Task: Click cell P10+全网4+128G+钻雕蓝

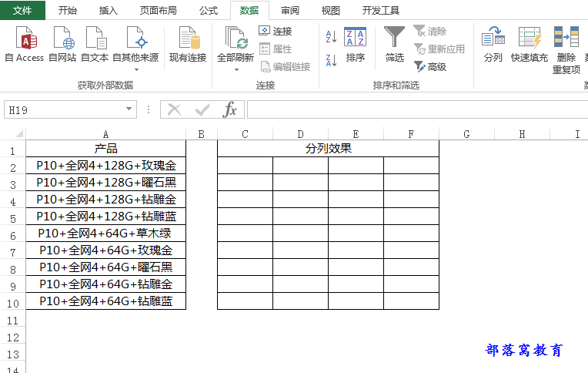Action: point(105,217)
